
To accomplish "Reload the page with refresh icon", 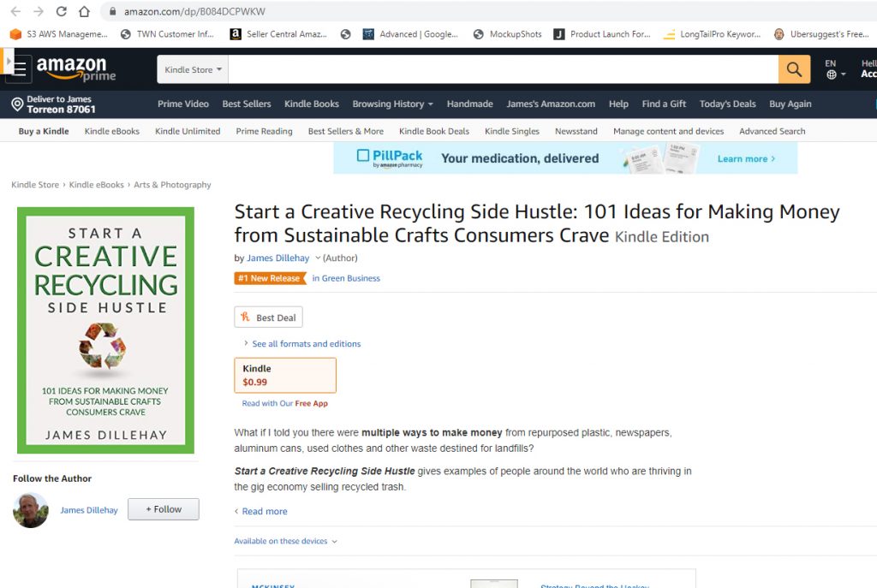I will 62,11.
